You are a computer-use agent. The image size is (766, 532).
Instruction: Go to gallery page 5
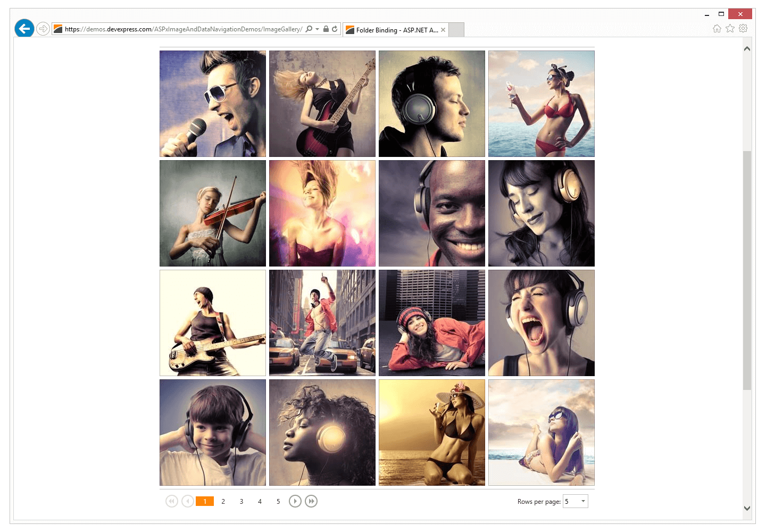[278, 501]
